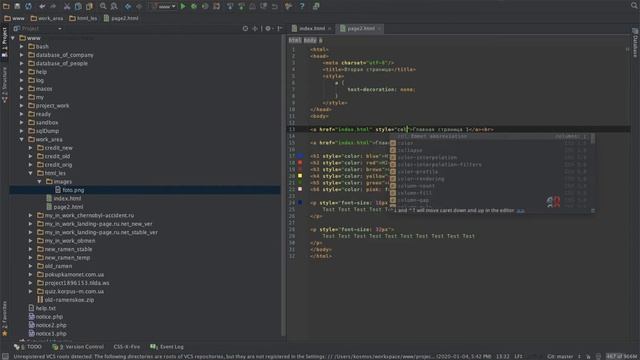Image resolution: width=640 pixels, height=360 pixels.
Task: Click the Replace toolbar icon
Action: pos(114,6)
